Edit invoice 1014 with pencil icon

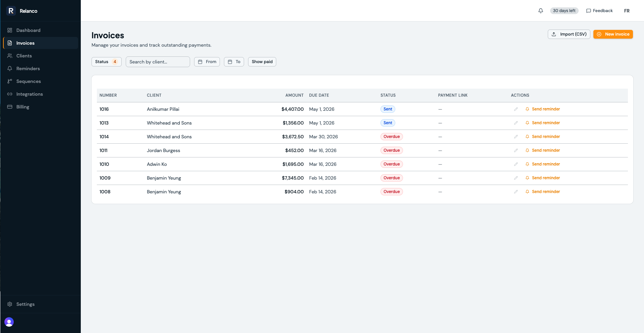[516, 137]
